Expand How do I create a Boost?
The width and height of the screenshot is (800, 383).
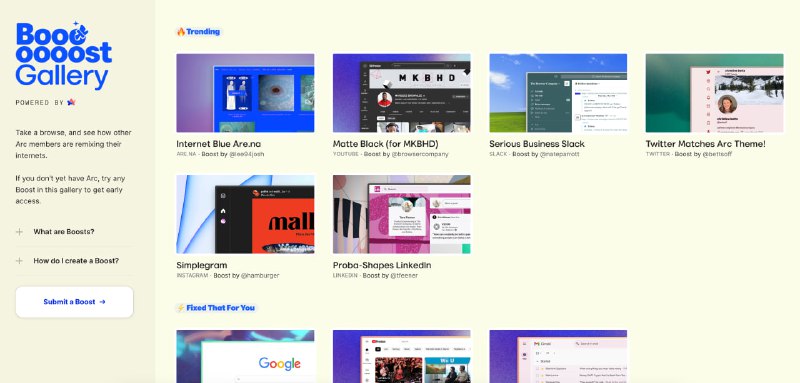74,261
